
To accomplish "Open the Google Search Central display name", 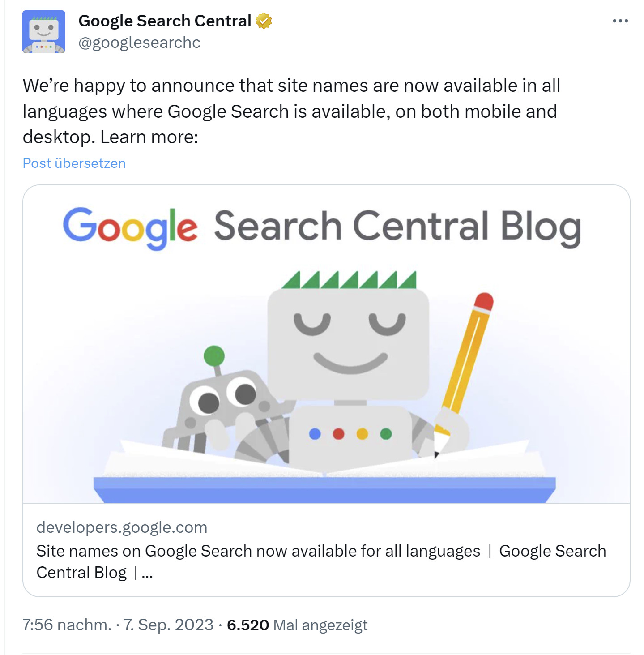I will [x=165, y=20].
